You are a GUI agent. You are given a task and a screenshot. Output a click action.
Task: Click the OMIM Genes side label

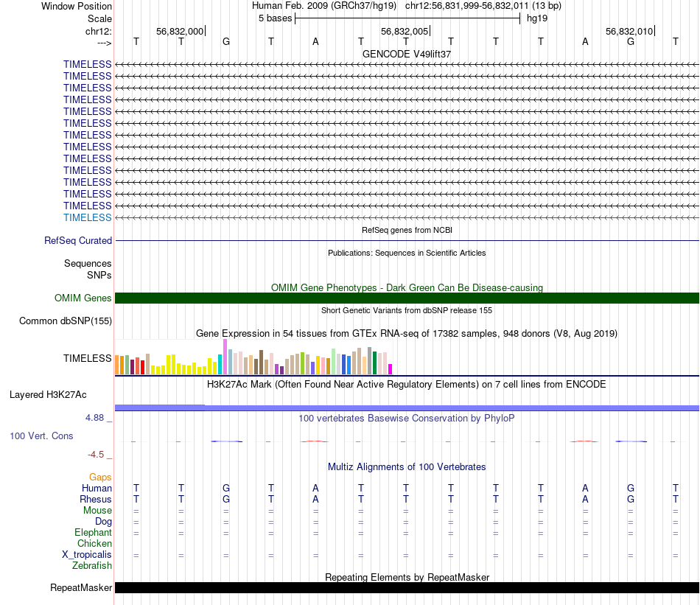pos(83,298)
